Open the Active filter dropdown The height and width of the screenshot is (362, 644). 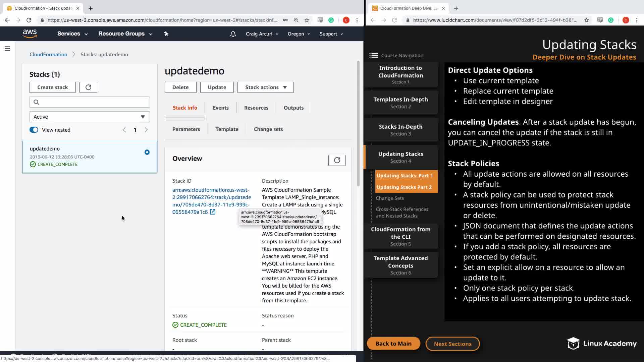(90, 117)
